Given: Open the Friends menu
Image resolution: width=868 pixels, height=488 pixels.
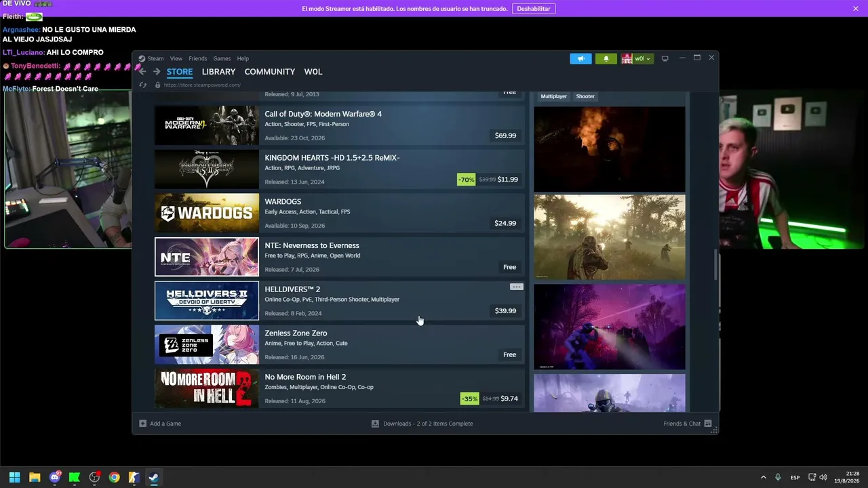Looking at the screenshot, I should pos(198,58).
